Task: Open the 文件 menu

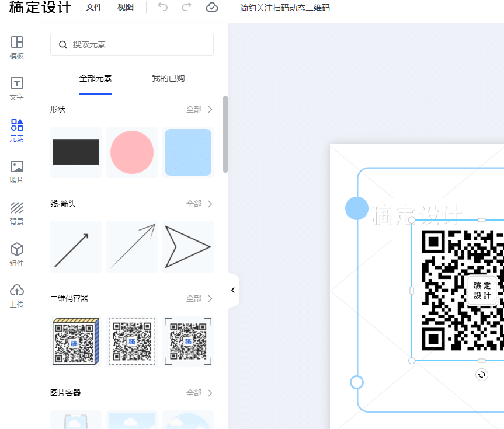Action: tap(94, 7)
